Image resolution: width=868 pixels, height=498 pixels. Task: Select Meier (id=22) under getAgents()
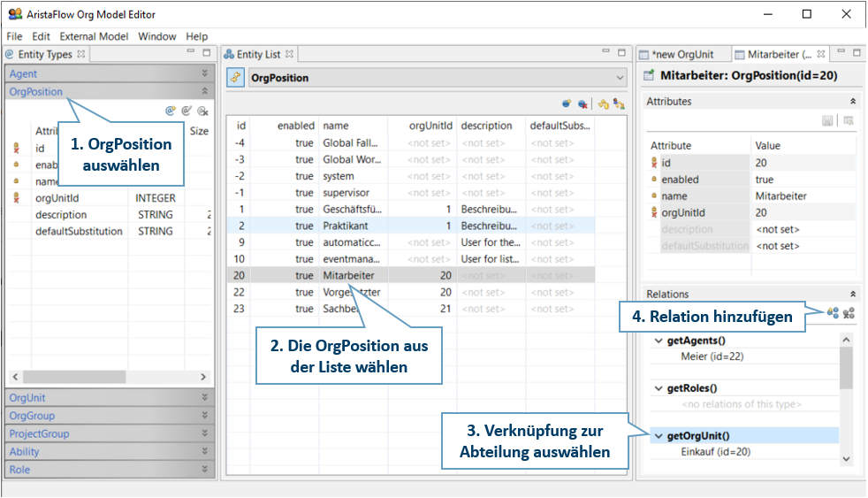712,356
